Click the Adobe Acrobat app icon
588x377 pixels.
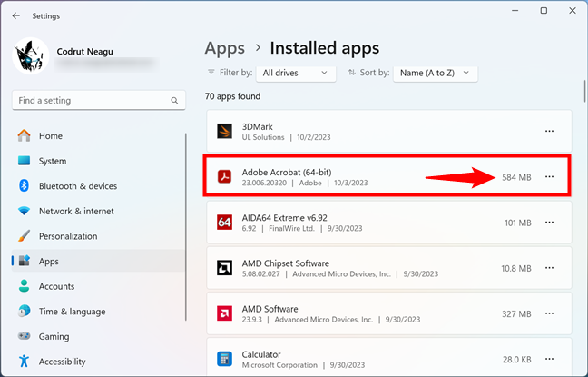(x=224, y=177)
